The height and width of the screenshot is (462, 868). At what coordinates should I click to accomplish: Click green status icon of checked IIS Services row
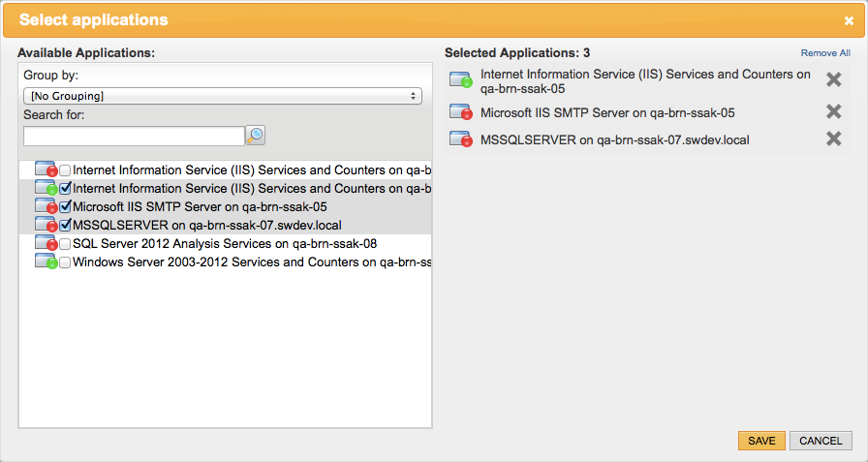click(x=46, y=188)
